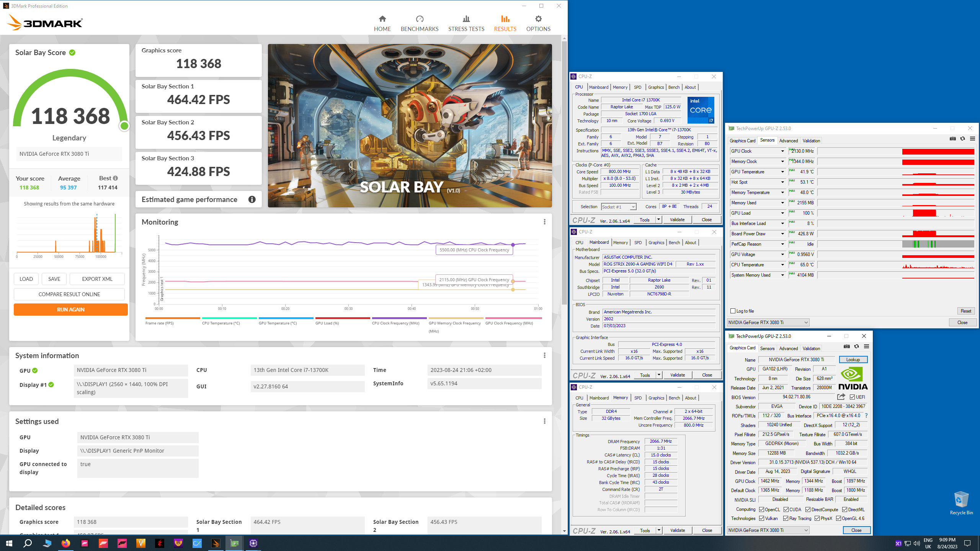Go to the BENCHMARKS section in 3DMark
The image size is (980, 551).
coord(420,24)
